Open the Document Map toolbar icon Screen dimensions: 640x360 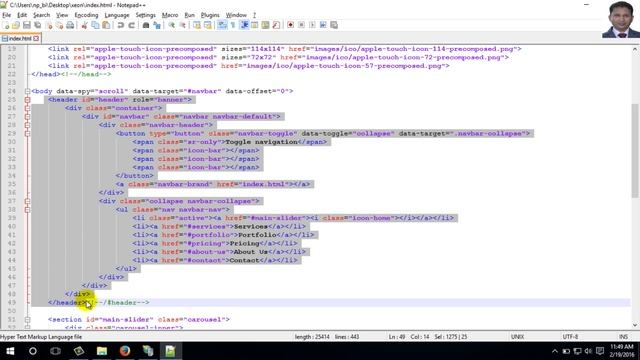(265, 25)
